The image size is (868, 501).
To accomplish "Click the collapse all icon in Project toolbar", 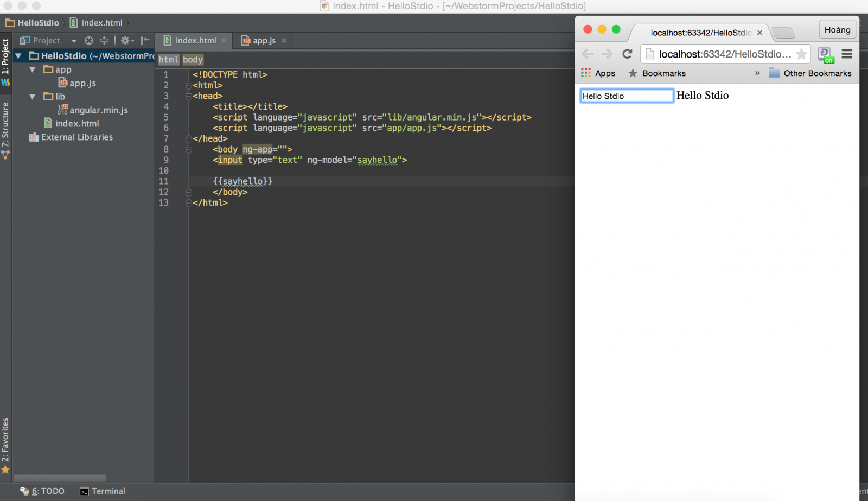I will click(104, 41).
